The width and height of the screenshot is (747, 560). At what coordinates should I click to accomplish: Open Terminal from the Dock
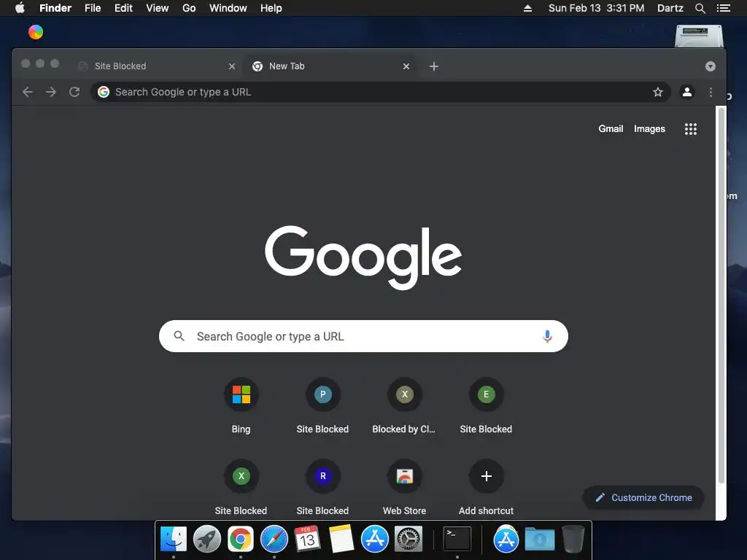tap(457, 539)
